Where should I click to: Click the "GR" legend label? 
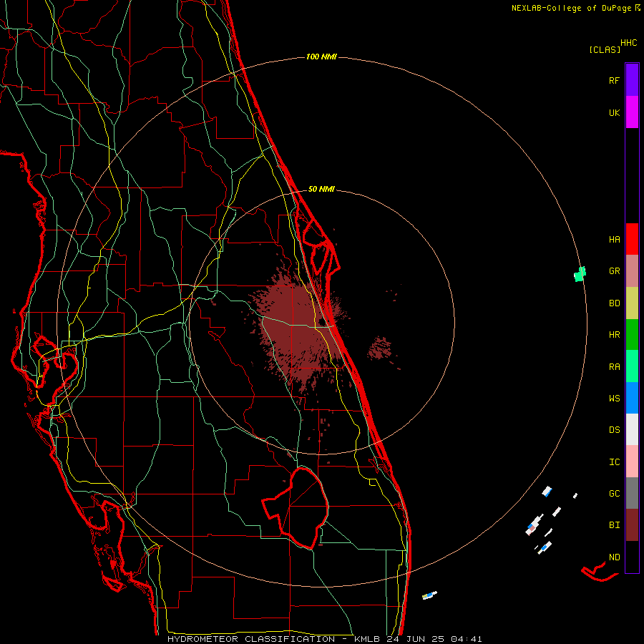coord(614,271)
